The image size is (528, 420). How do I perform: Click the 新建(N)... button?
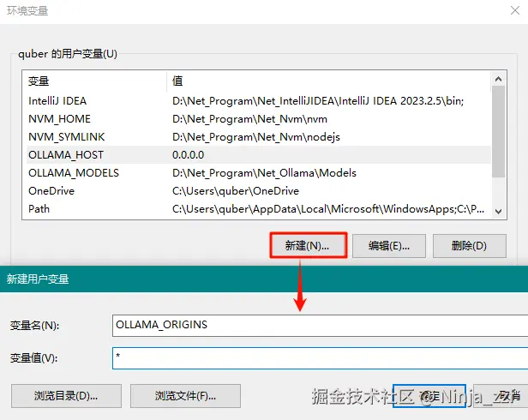pos(308,245)
